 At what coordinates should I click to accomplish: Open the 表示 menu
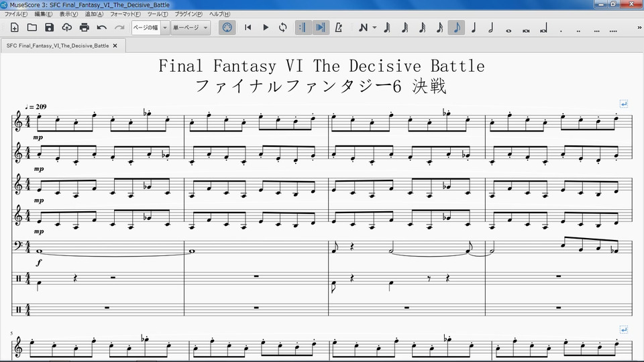(x=68, y=14)
